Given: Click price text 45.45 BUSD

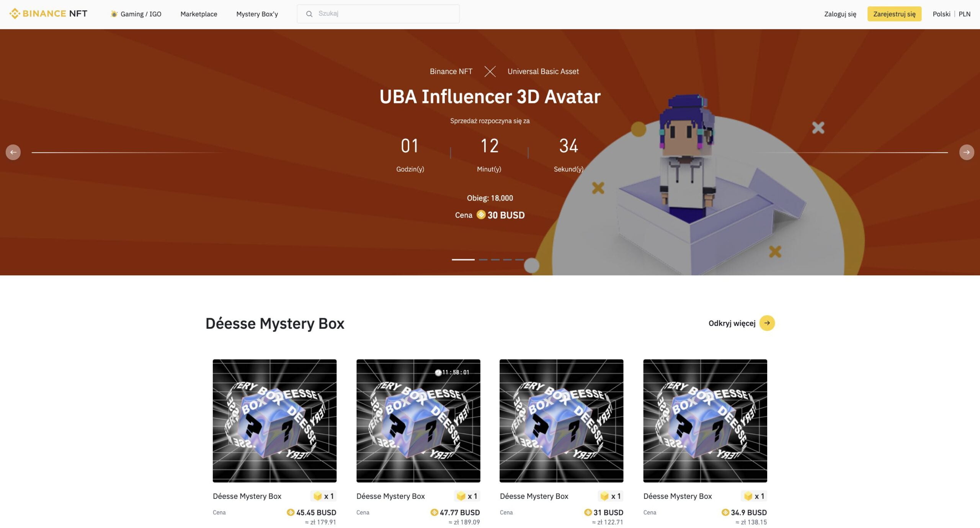Looking at the screenshot, I should click(316, 512).
